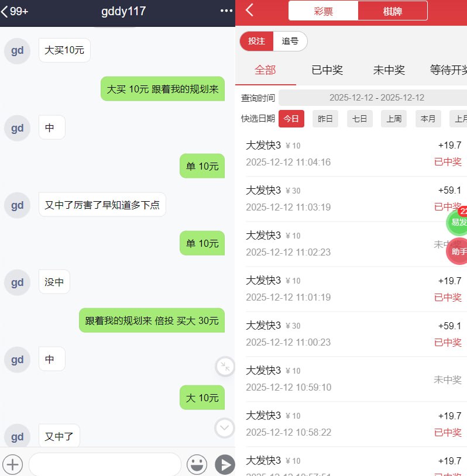This screenshot has height=476, width=467.
Task: Tap the scroll-down chevron circle in chat
Action: pos(225,428)
